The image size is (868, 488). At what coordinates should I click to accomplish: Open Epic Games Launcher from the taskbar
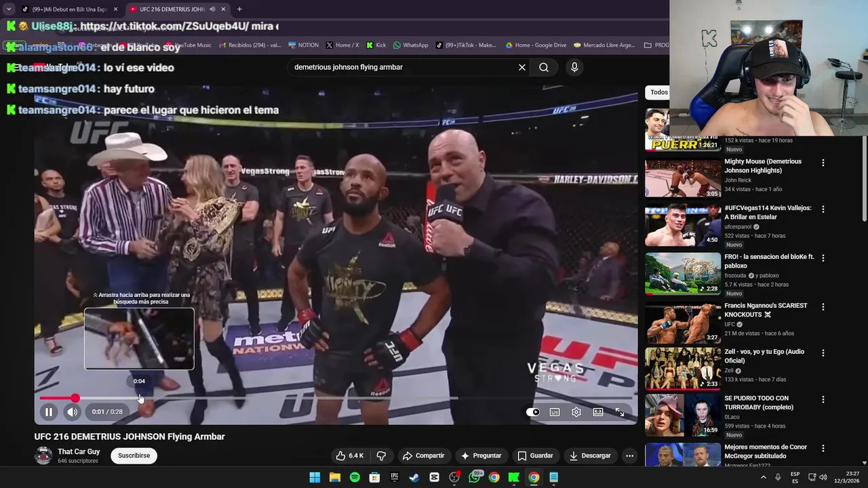[x=395, y=477]
